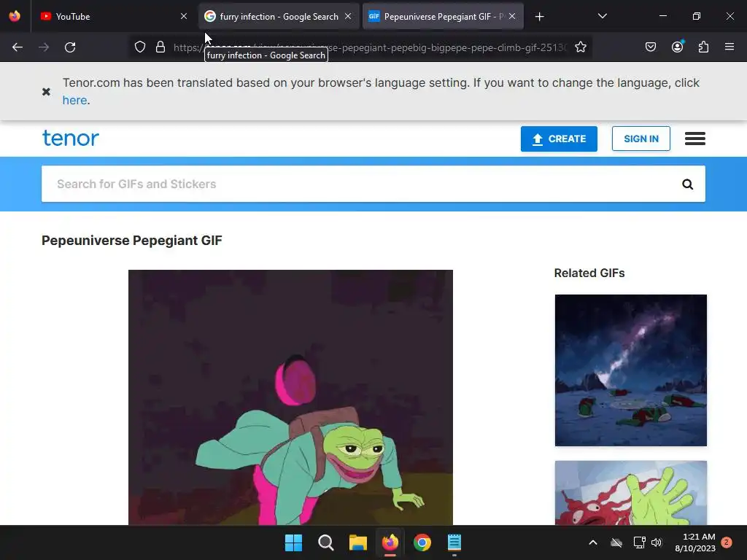Show hidden system tray icons

593,542
